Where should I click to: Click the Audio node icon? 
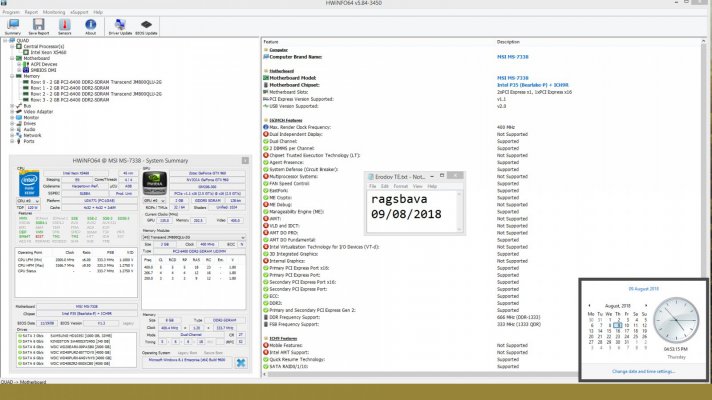[19, 129]
